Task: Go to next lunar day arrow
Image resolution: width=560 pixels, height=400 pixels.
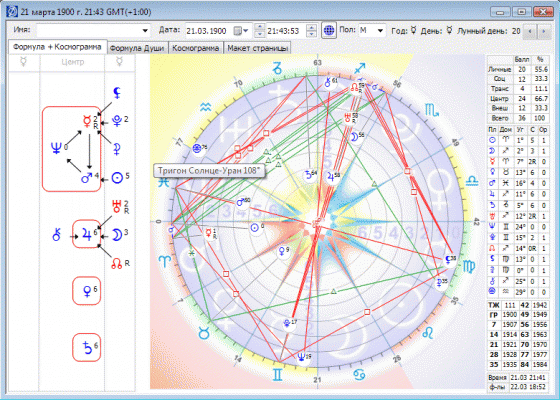Action: [x=543, y=31]
